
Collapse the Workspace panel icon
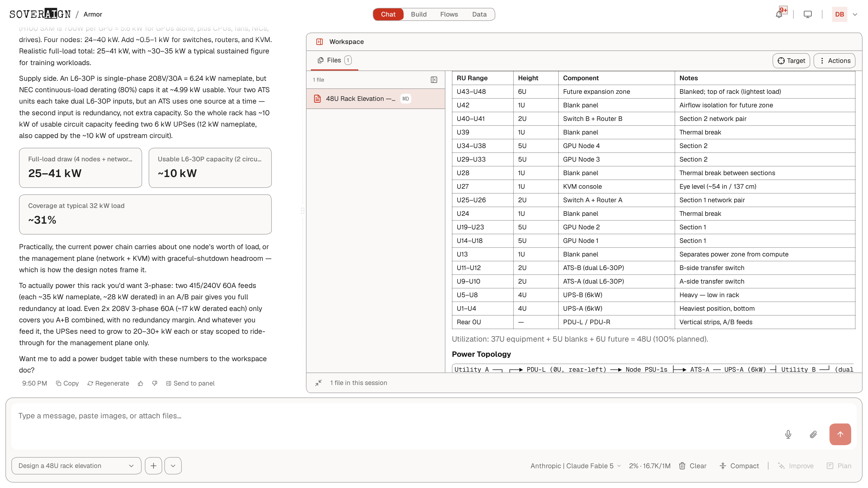(x=320, y=42)
